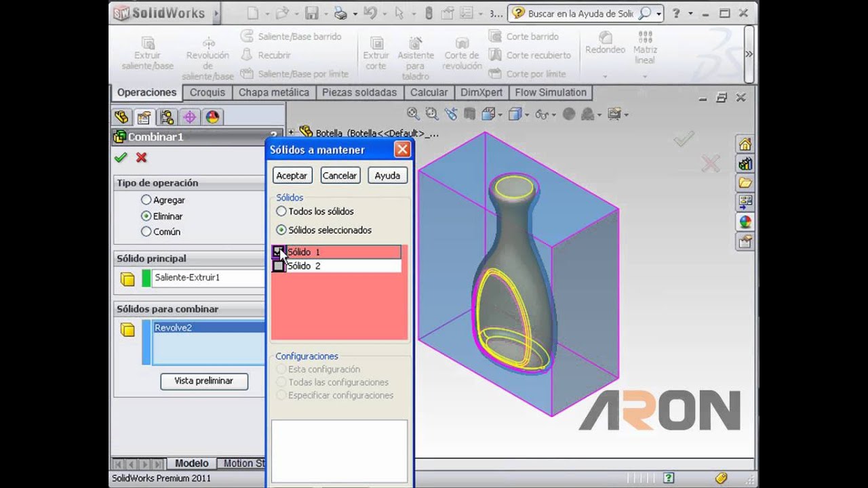This screenshot has width=868, height=488.
Task: Click the Undo icon
Action: (370, 13)
